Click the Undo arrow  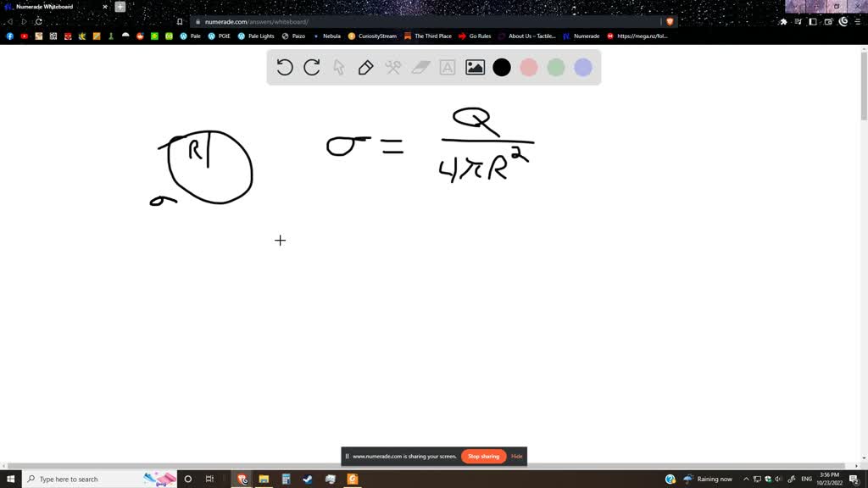(286, 67)
